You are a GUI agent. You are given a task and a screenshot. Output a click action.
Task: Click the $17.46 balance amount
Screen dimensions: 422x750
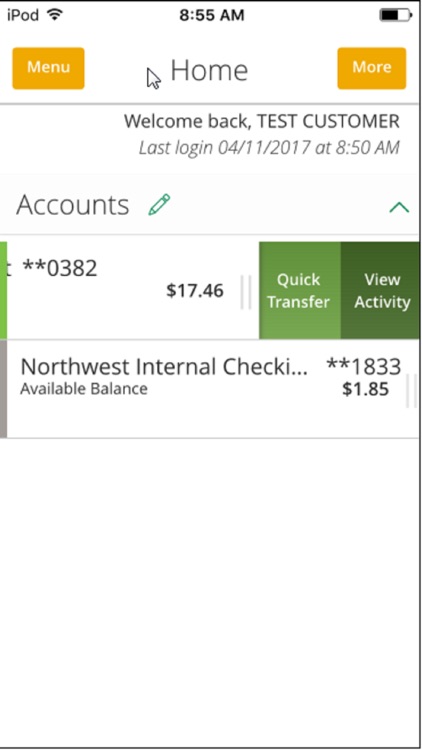click(195, 290)
